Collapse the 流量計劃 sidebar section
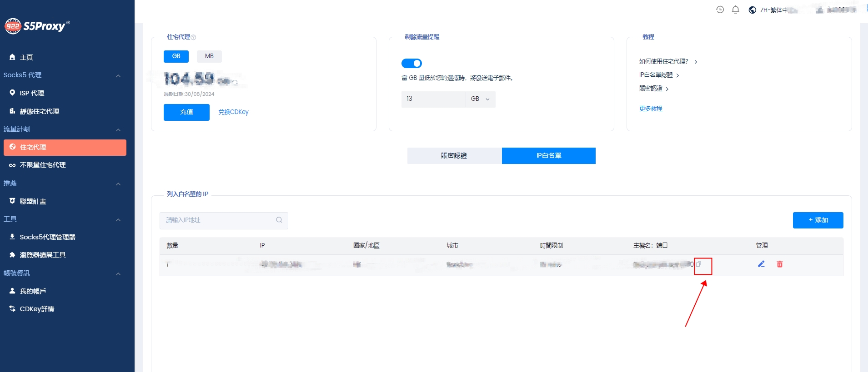This screenshot has height=372, width=868. (x=118, y=130)
